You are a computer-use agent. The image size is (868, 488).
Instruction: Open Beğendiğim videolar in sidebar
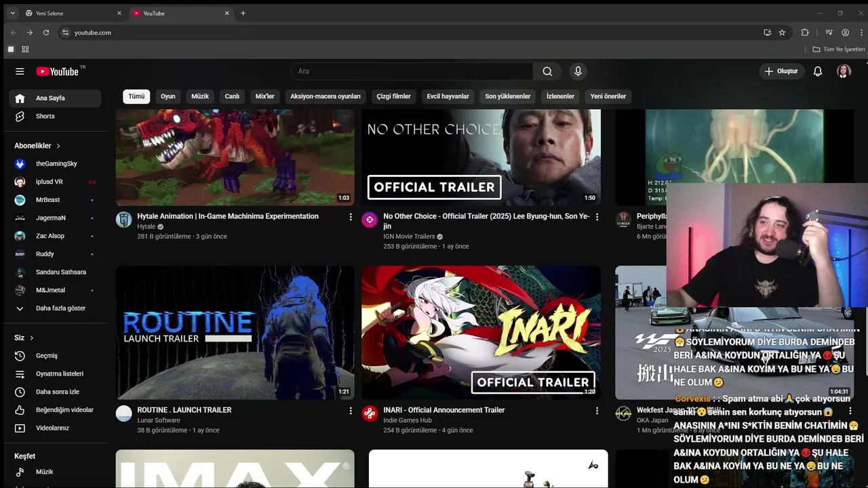pos(55,410)
